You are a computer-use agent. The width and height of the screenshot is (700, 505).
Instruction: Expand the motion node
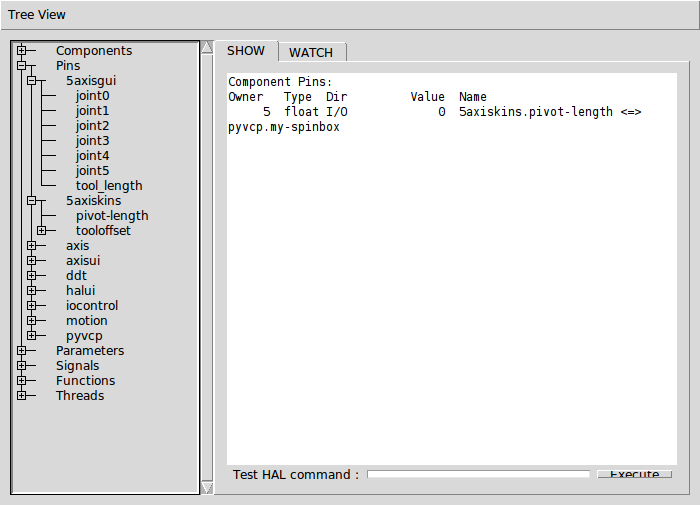click(x=31, y=321)
